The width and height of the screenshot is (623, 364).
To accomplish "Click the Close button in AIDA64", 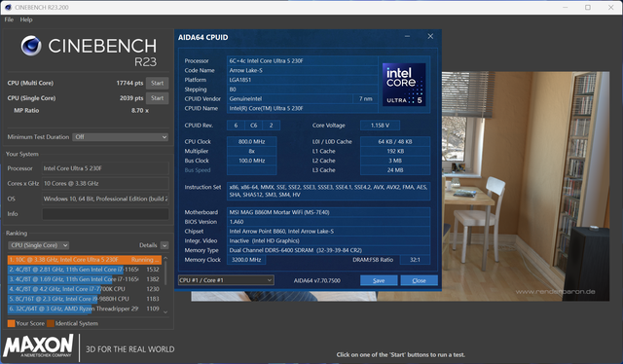I will [420, 280].
